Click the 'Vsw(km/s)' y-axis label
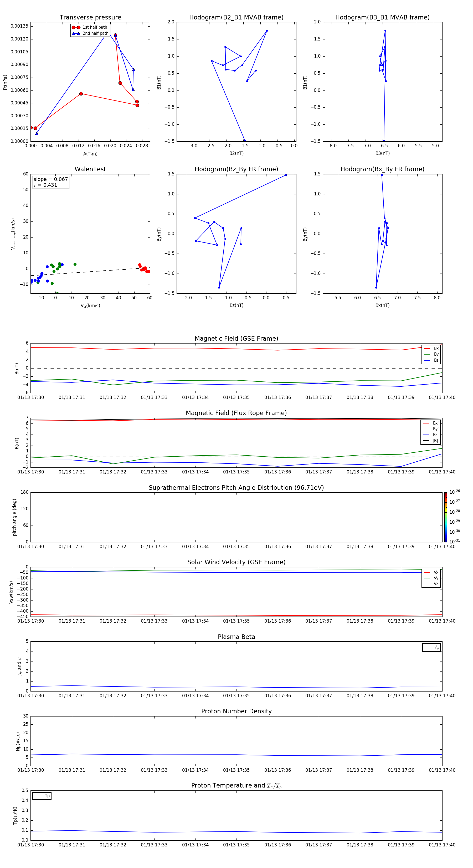Screen dimensions: 473x868 (x=11, y=592)
